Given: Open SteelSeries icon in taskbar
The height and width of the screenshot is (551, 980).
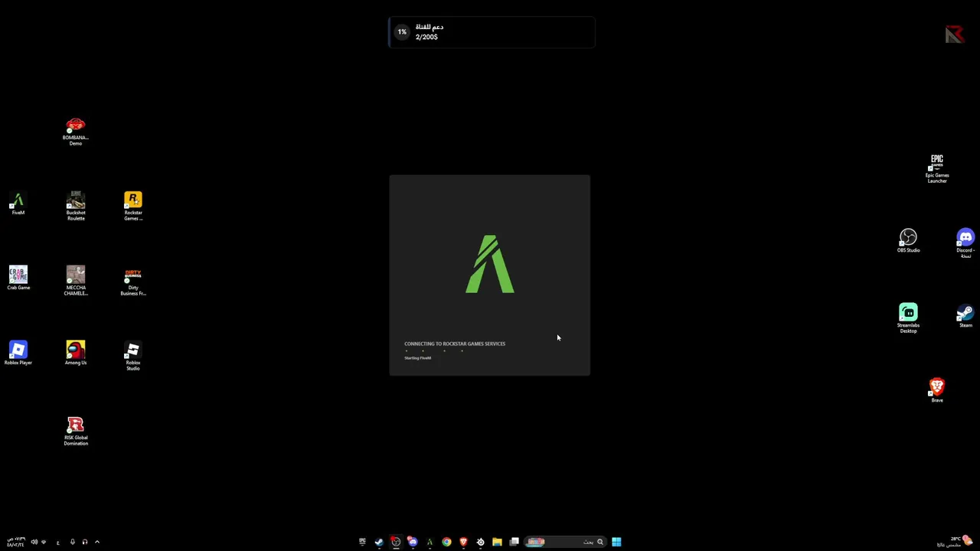Looking at the screenshot, I should [x=480, y=542].
